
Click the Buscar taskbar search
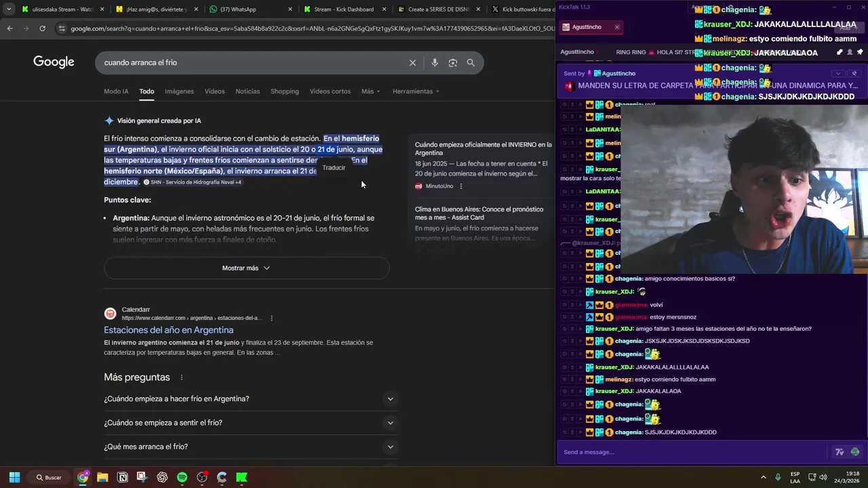[x=50, y=477]
